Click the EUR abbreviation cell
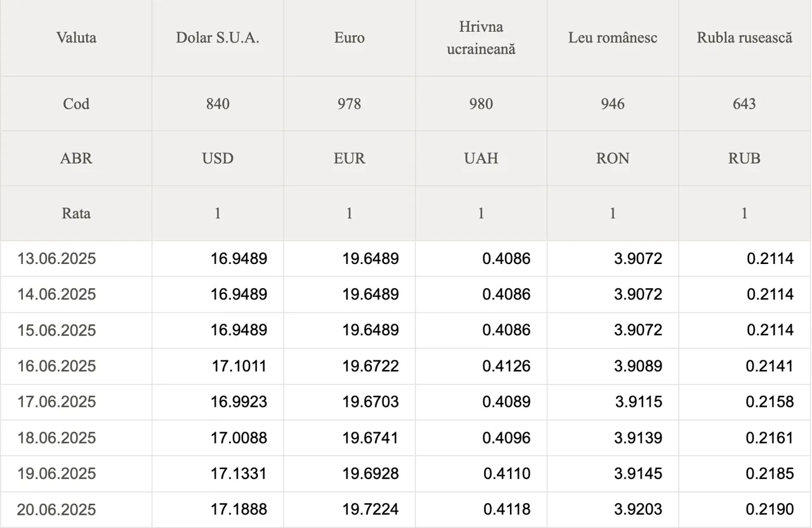This screenshot has height=528, width=812. pyautogui.click(x=349, y=158)
